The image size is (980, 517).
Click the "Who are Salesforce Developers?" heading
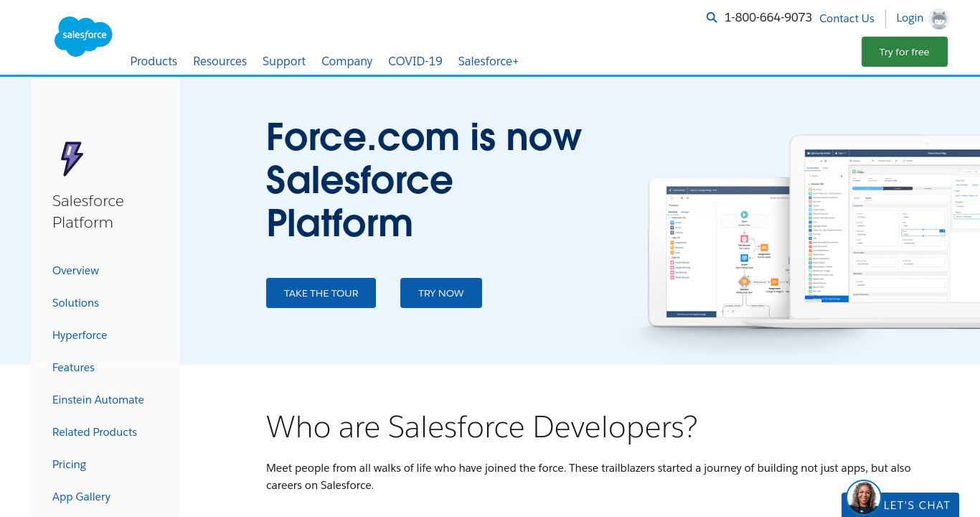pyautogui.click(x=481, y=427)
